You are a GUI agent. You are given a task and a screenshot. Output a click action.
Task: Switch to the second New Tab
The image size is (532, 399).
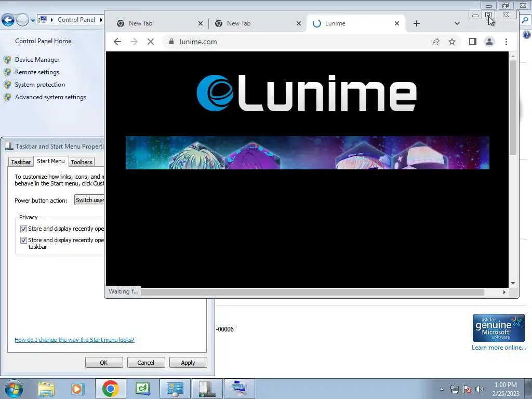point(255,23)
